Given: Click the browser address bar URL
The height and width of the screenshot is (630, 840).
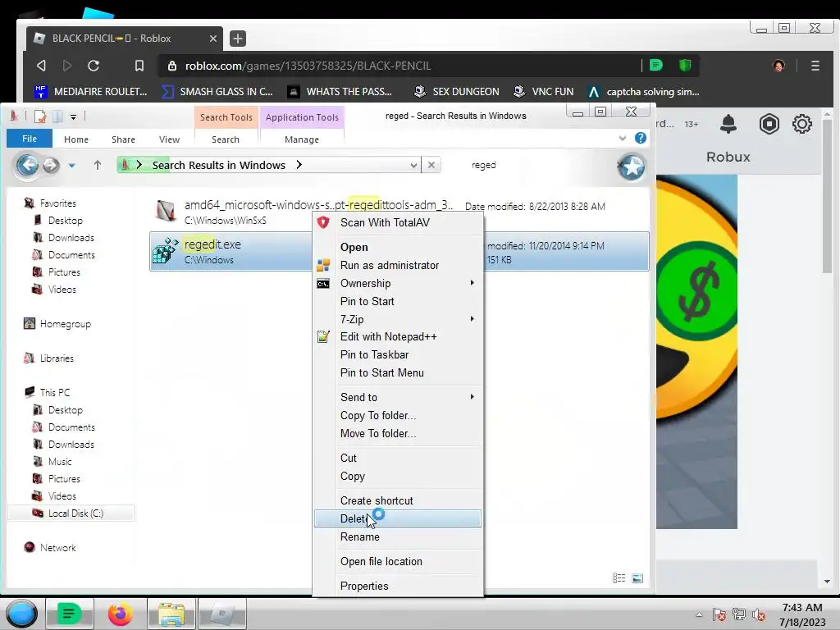Looking at the screenshot, I should [308, 66].
